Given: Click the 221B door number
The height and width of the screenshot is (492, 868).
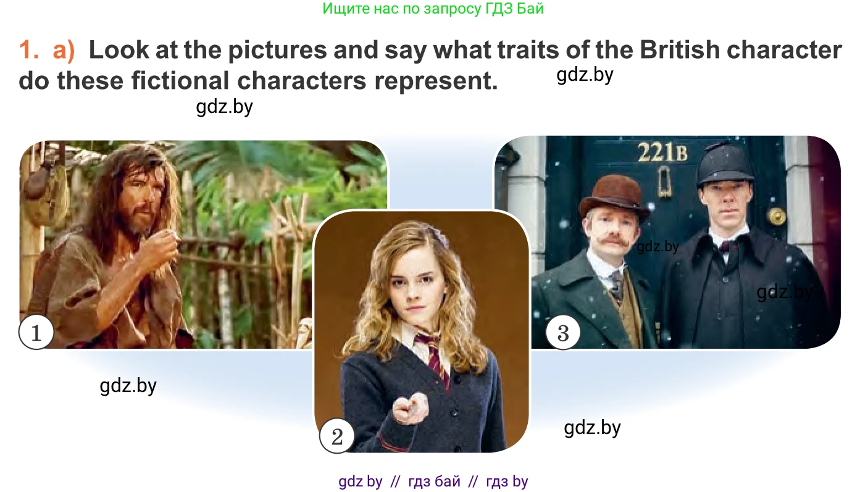Looking at the screenshot, I should (662, 152).
